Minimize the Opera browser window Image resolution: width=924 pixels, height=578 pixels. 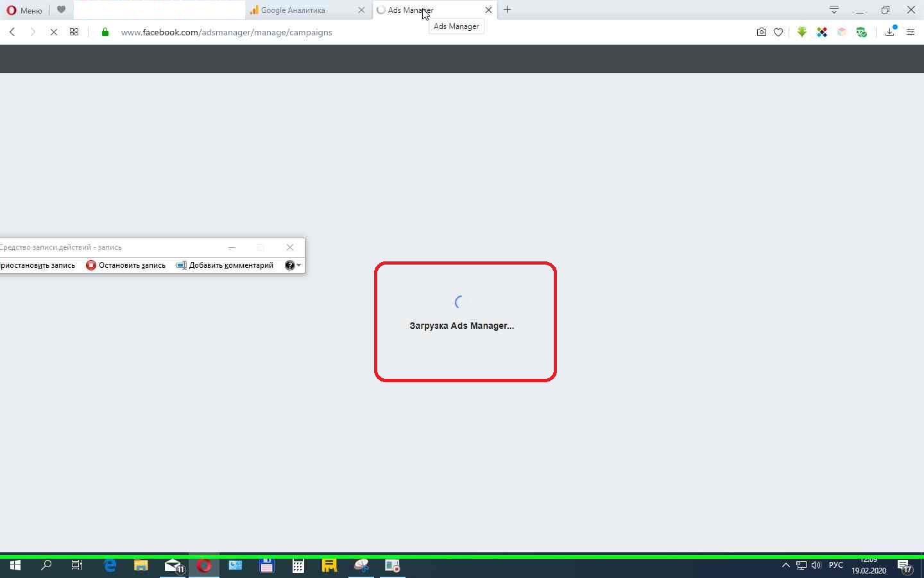(860, 10)
